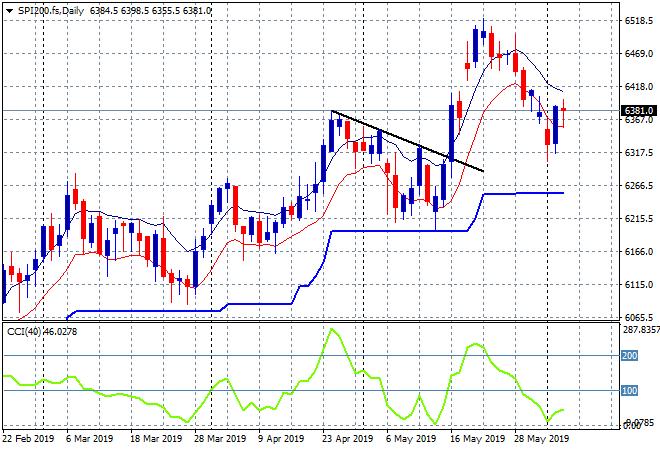Click the 287.8357 CCI scale maximum

coord(641,330)
